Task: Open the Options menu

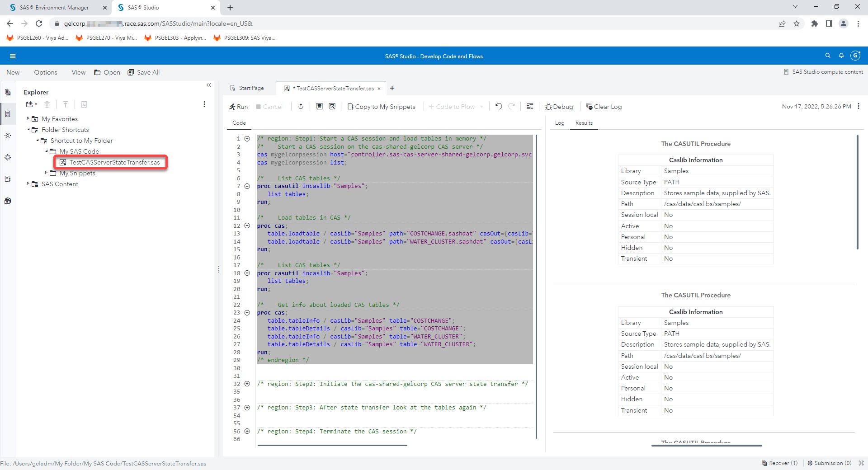Action: click(46, 72)
